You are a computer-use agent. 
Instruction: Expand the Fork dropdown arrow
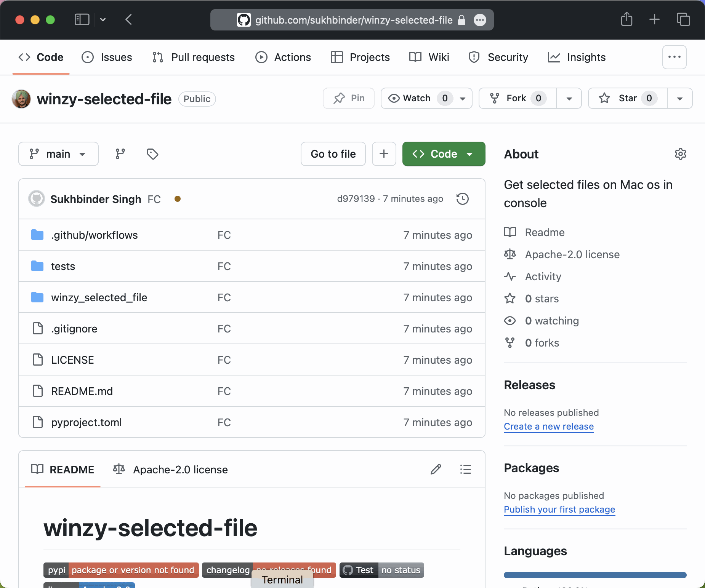(x=569, y=99)
